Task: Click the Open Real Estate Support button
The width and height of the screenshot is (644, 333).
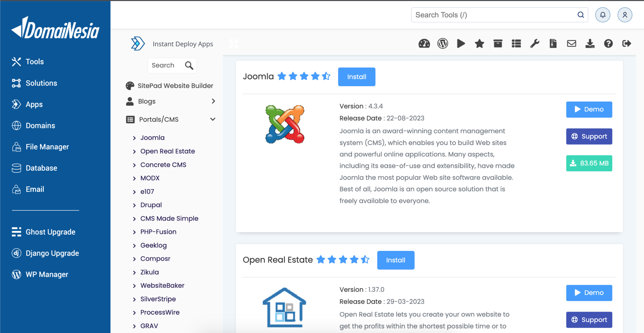Action: 589,320
